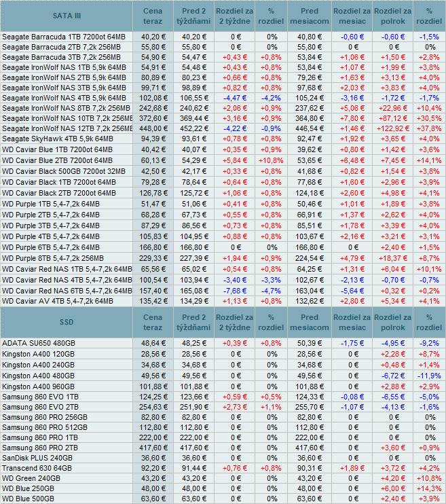Click Seagate IronWolf NAS 2TB 5,9k 64MB
This screenshot has height=504, width=446.
[x=64, y=78]
